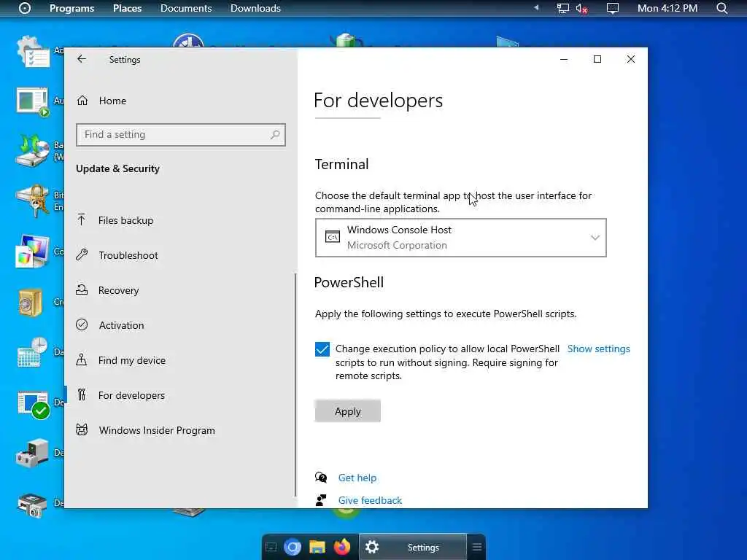Open the Give feedback link
The height and width of the screenshot is (560, 747).
click(x=370, y=500)
